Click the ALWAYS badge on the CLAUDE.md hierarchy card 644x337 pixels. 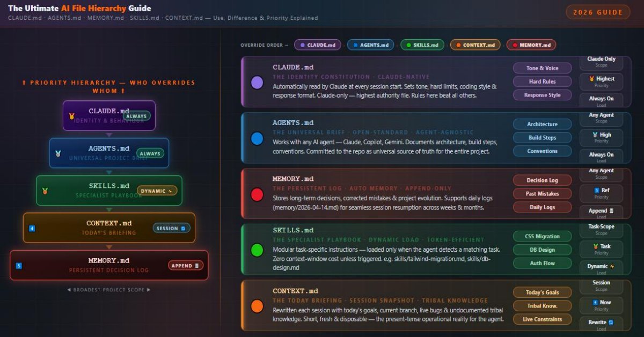tap(137, 116)
